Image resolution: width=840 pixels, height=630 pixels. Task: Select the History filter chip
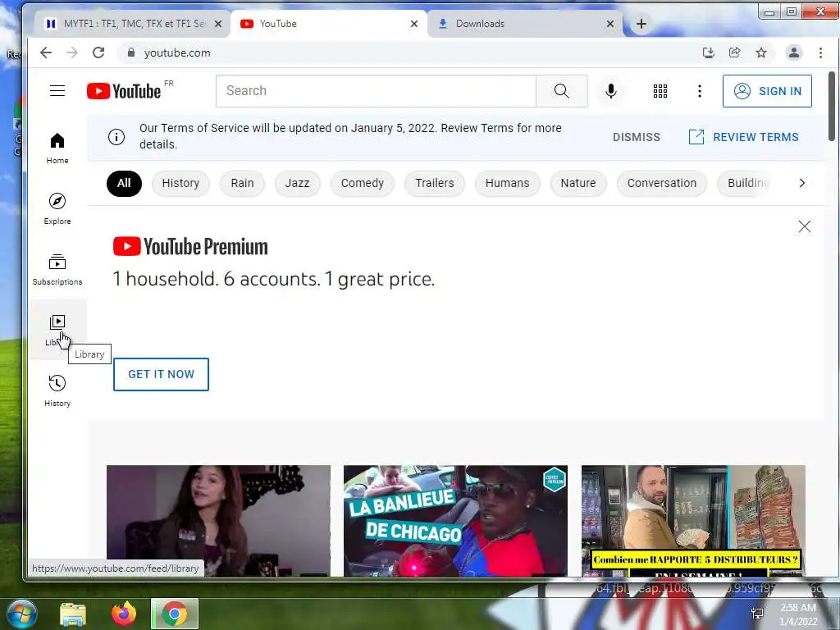point(180,183)
